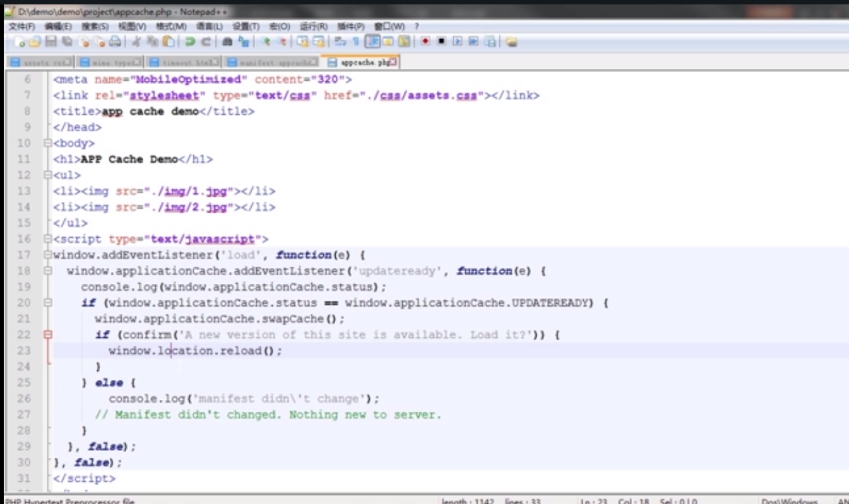Image resolution: width=849 pixels, height=504 pixels.
Task: Stop macro recording with black square icon
Action: click(441, 42)
